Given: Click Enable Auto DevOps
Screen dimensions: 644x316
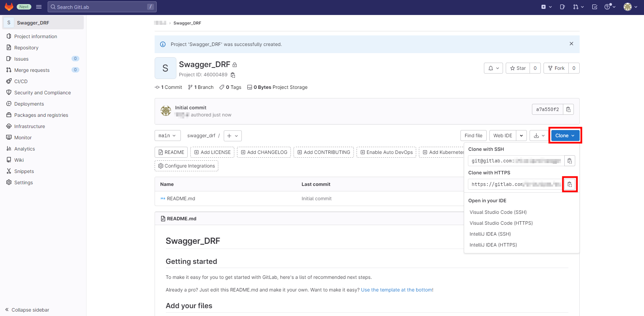Looking at the screenshot, I should 387,152.
